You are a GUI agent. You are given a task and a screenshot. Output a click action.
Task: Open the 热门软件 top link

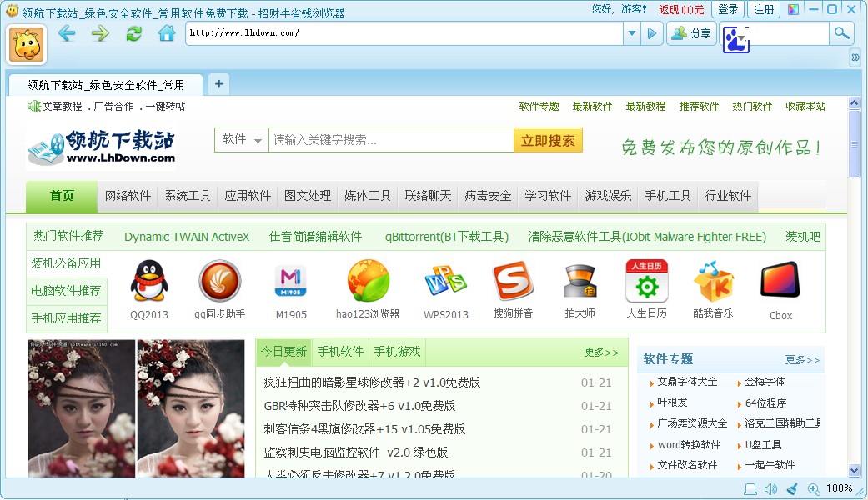[752, 106]
